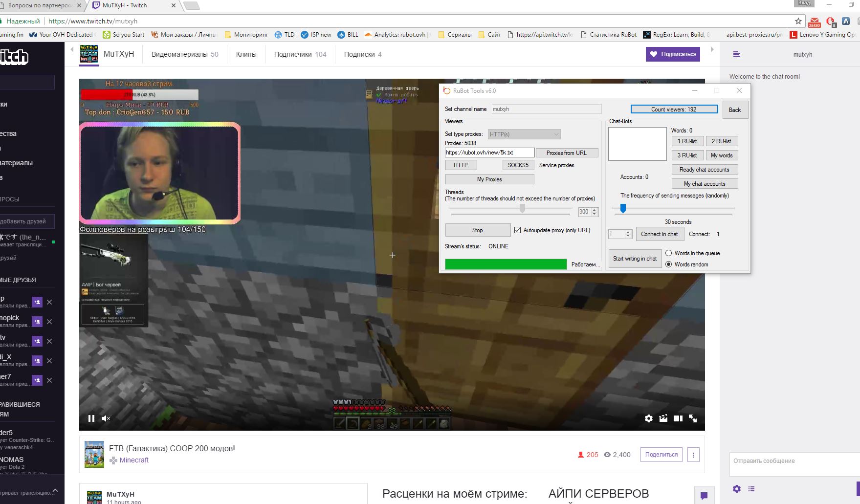Open the three-dot stream options menu
This screenshot has width=860, height=504.
click(x=693, y=455)
